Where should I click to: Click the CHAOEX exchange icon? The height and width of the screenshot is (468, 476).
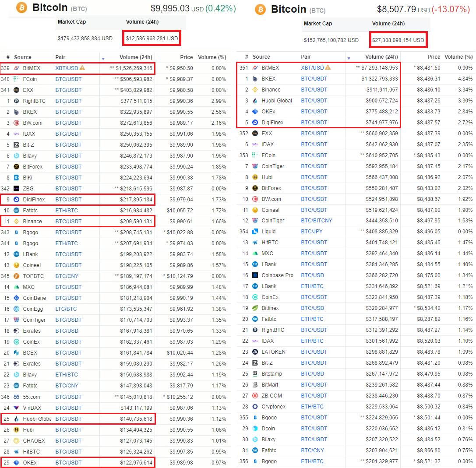tap(16, 441)
